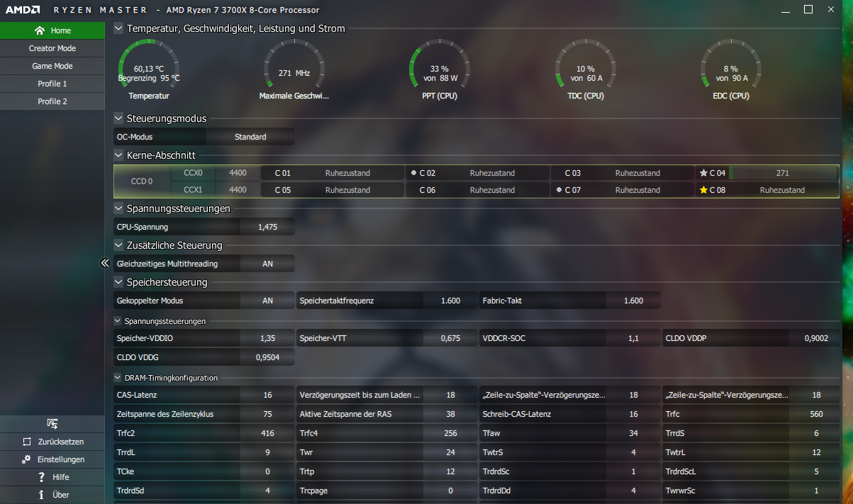Click the CPU-Spannung value 1,475
This screenshot has height=504, width=853.
(x=267, y=227)
